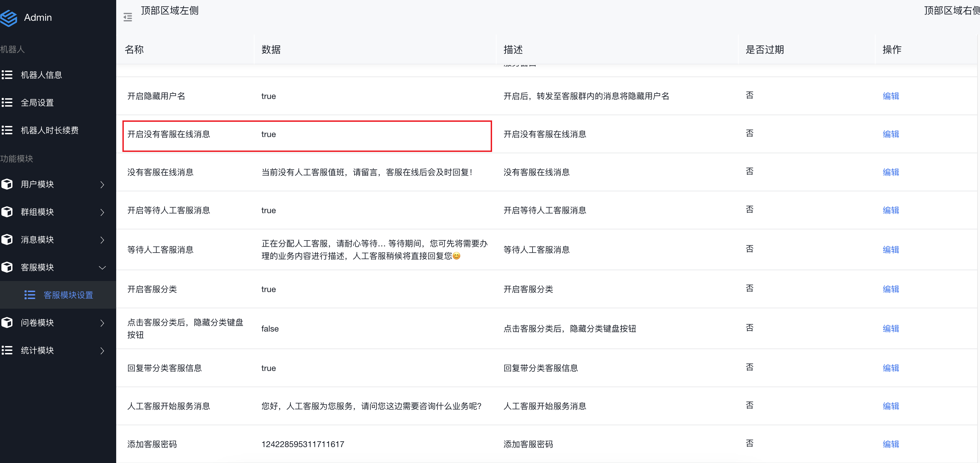
Task: Click the 是否过期 column header
Action: click(765, 49)
